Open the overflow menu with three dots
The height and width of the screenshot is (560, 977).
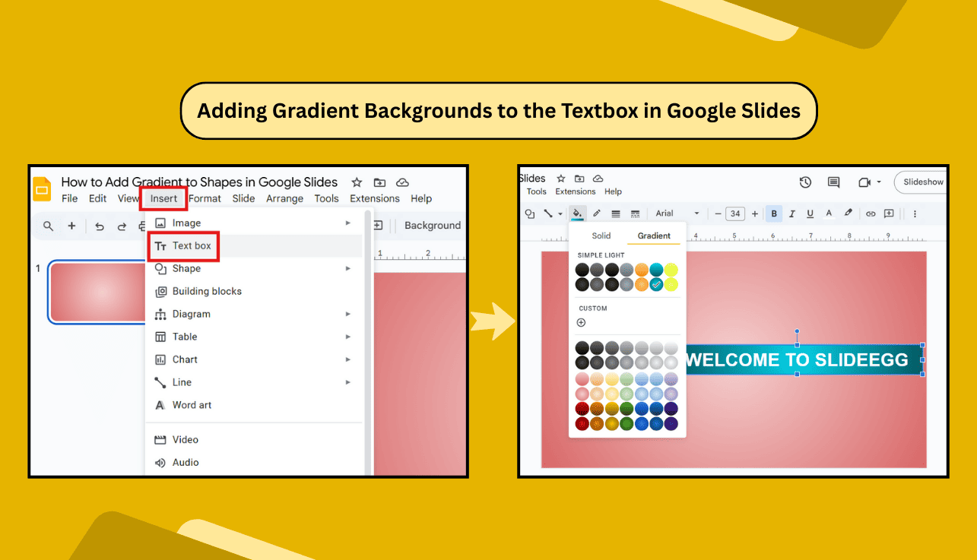pos(915,214)
